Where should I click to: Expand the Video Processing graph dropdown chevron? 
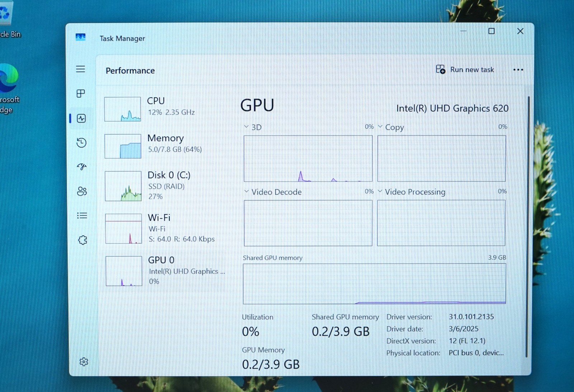(380, 192)
